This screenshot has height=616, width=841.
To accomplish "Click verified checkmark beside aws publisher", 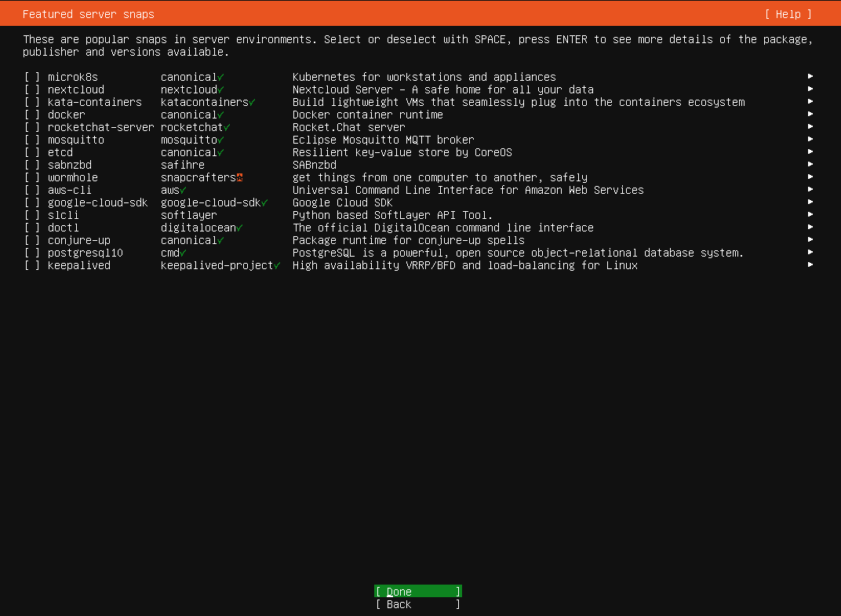I will 183,190.
